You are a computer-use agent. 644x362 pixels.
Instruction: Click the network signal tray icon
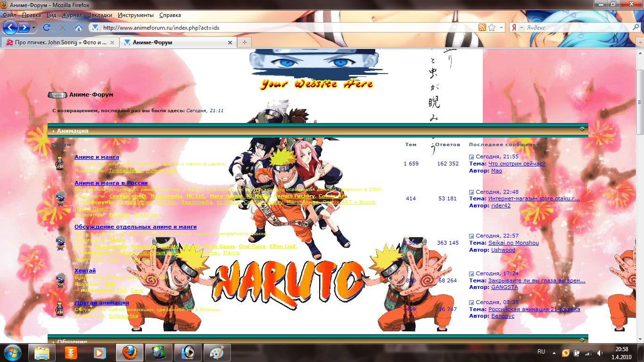coord(588,353)
